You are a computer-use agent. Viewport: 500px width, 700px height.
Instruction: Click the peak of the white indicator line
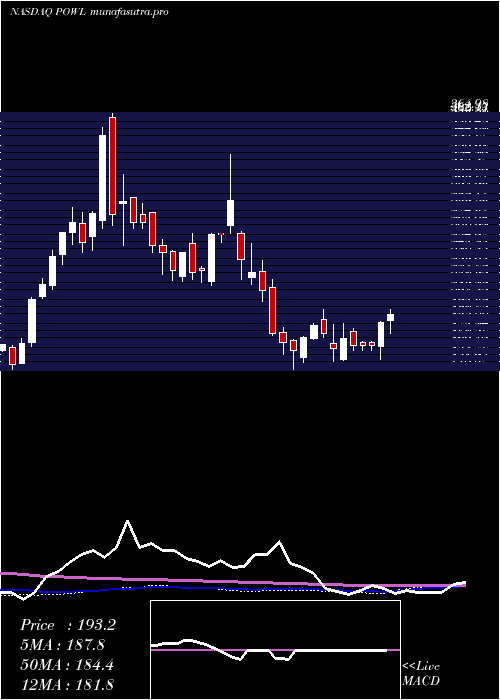[x=128, y=521]
